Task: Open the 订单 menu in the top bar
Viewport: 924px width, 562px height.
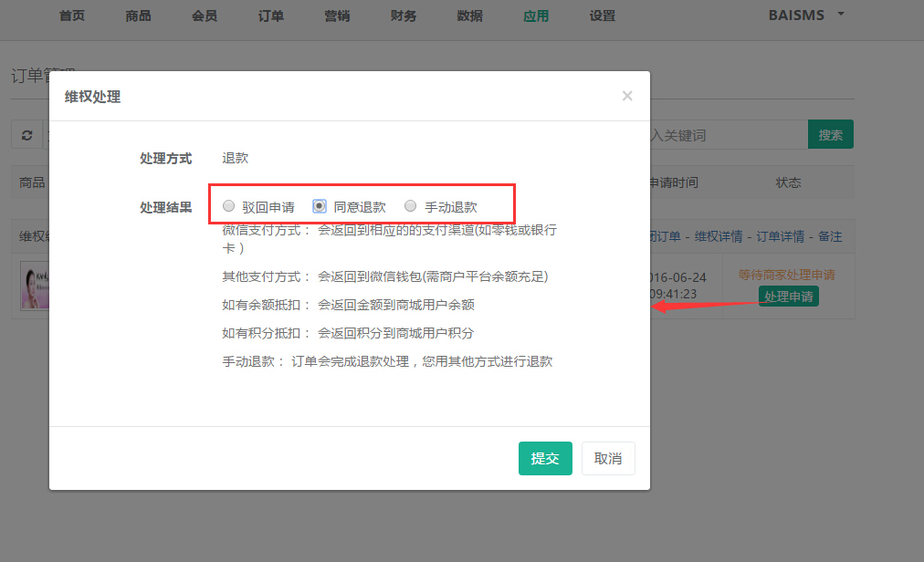Action: [x=270, y=16]
